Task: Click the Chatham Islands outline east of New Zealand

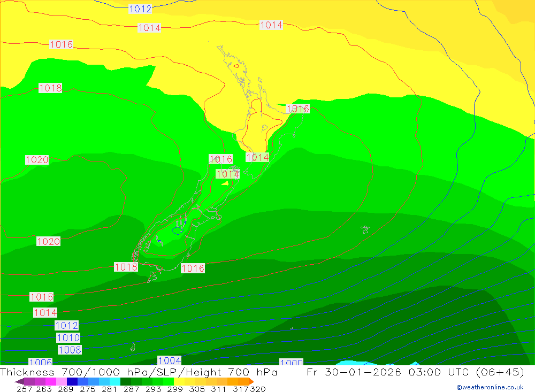Action: tap(365, 229)
